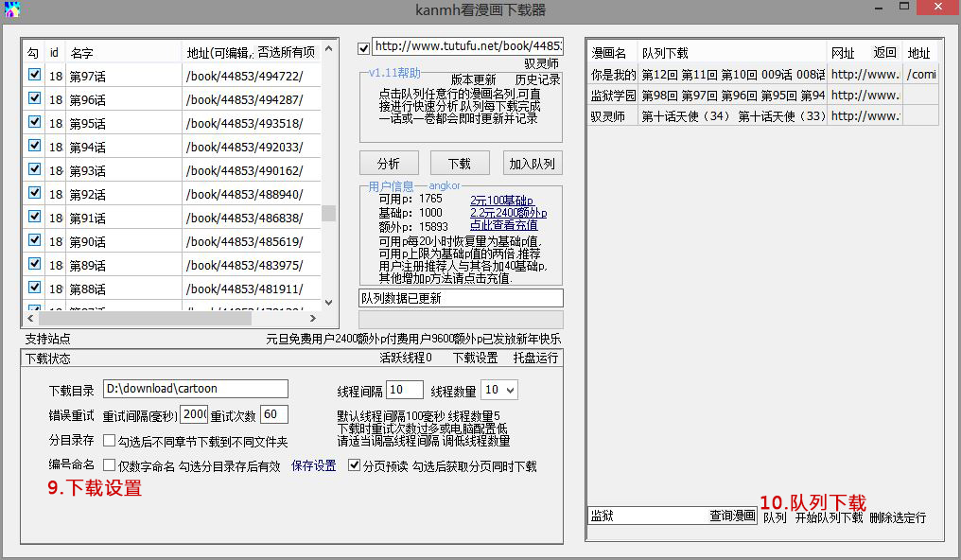961x560 pixels.
Task: Click the 查询漫画 button
Action: click(732, 516)
